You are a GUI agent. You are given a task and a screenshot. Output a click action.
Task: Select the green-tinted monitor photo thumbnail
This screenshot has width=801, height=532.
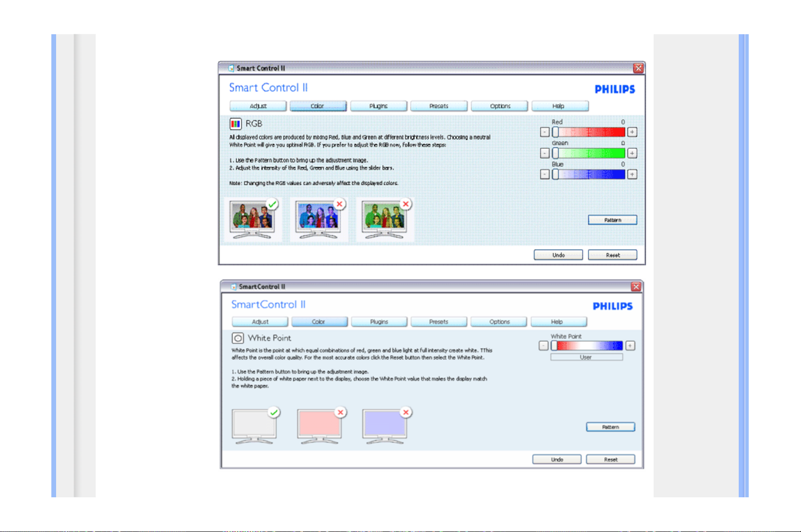click(384, 219)
